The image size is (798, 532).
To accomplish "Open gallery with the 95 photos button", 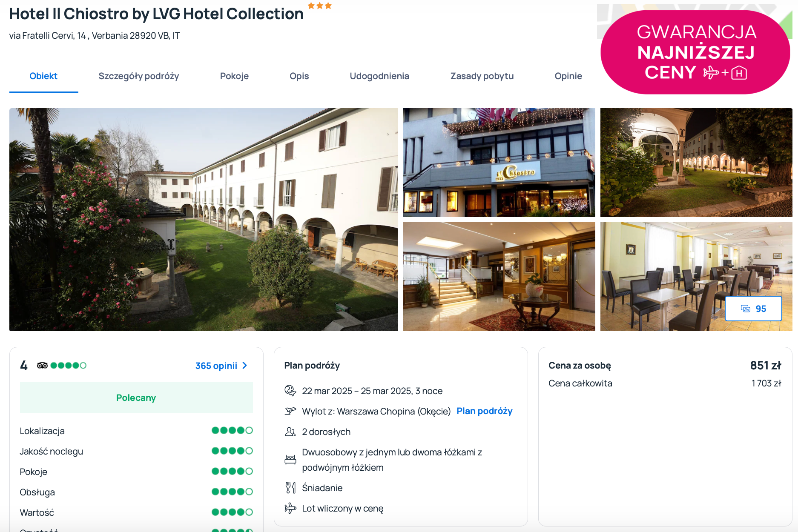I will pyautogui.click(x=753, y=309).
